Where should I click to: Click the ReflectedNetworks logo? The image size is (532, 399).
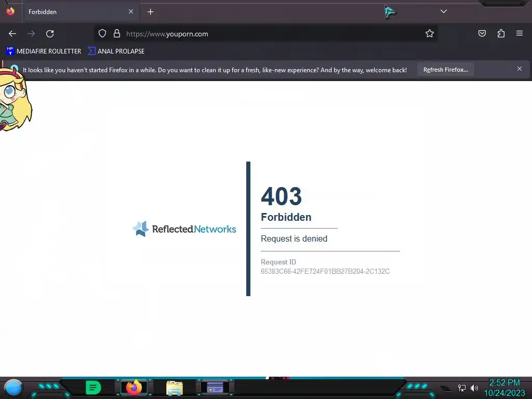coord(184,229)
